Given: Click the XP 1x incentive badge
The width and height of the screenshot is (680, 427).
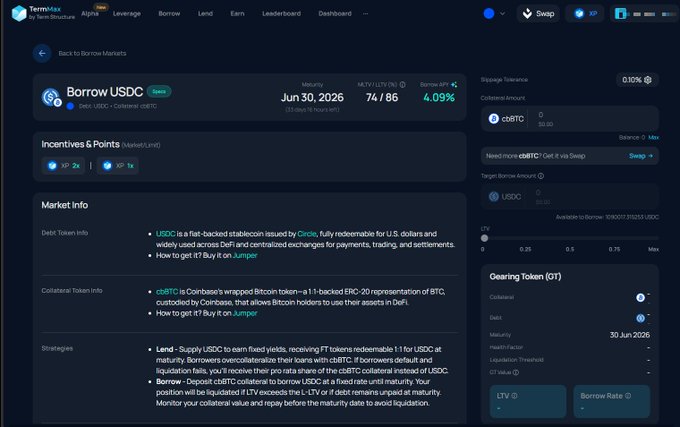Looking at the screenshot, I should [118, 166].
